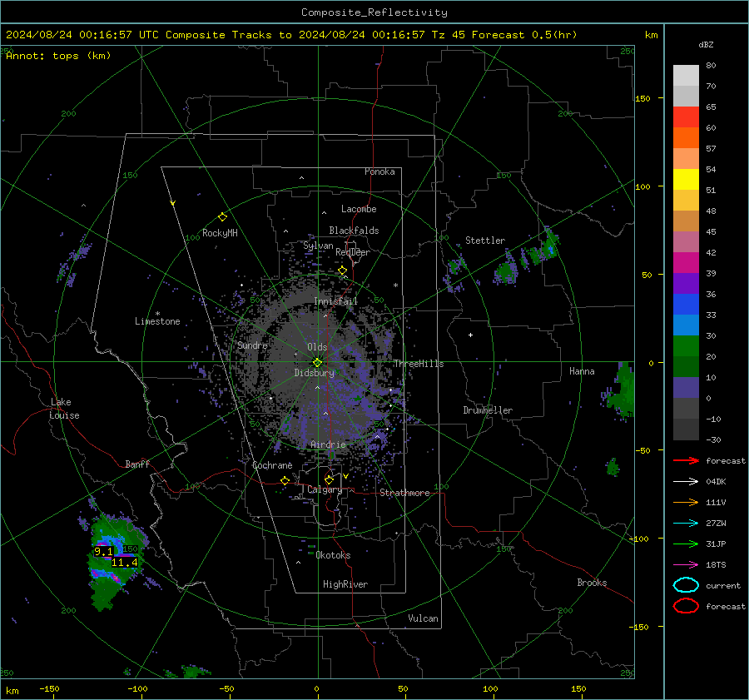The image size is (749, 700).
Task: Pick the light gray 80–70 dBZ color swatch
Action: [686, 76]
